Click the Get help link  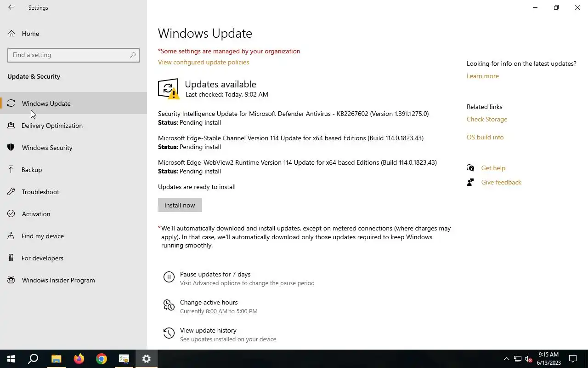click(x=493, y=168)
